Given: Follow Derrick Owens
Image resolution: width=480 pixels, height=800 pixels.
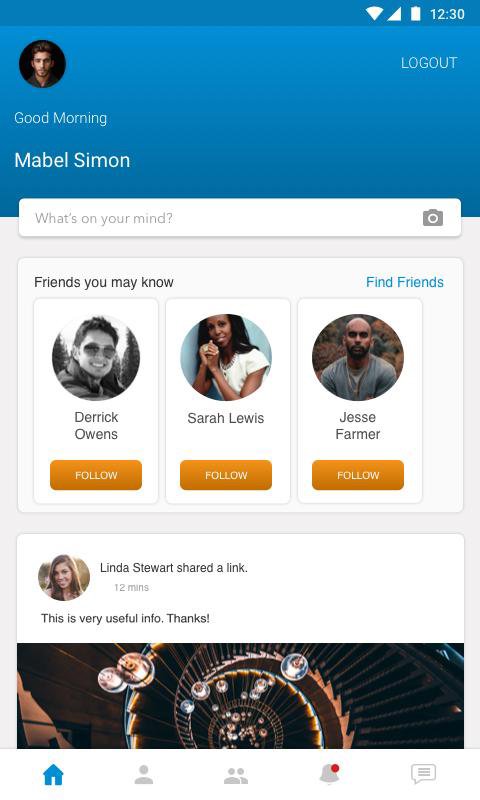Looking at the screenshot, I should [96, 475].
